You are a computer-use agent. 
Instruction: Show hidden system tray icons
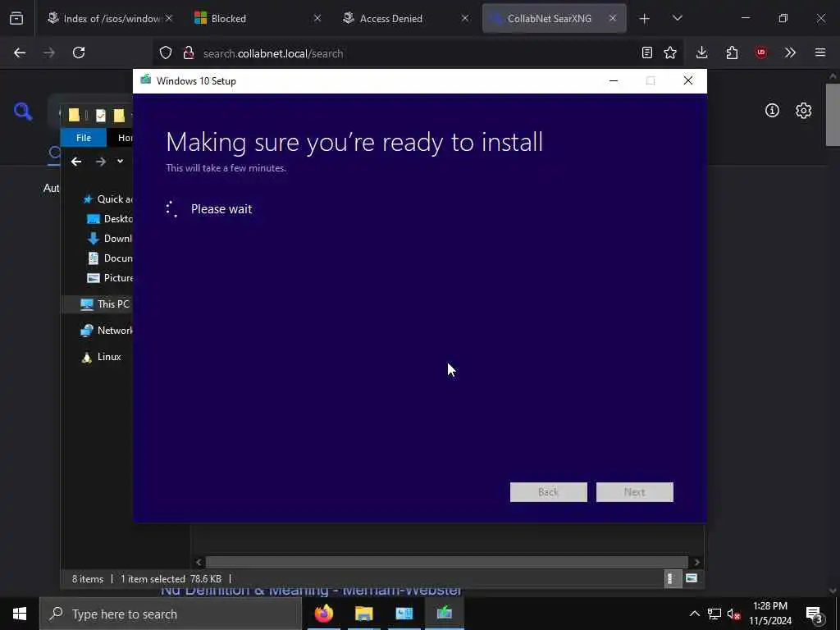click(x=694, y=614)
